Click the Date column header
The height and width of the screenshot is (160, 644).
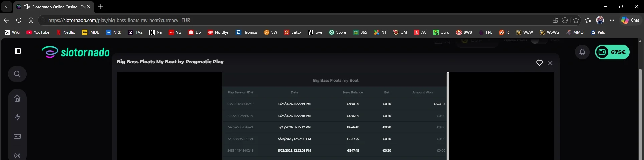pyautogui.click(x=294, y=92)
